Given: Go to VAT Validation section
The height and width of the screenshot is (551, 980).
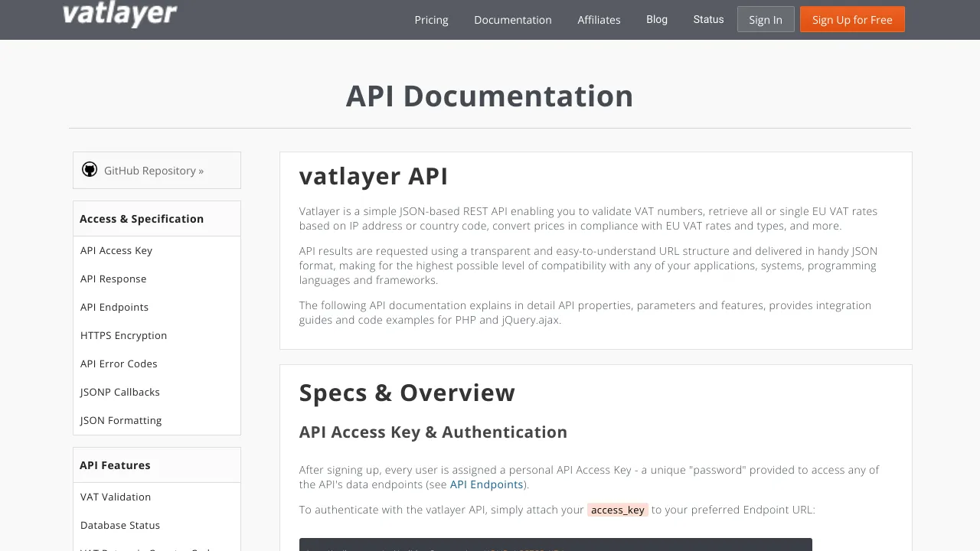Looking at the screenshot, I should (x=116, y=497).
